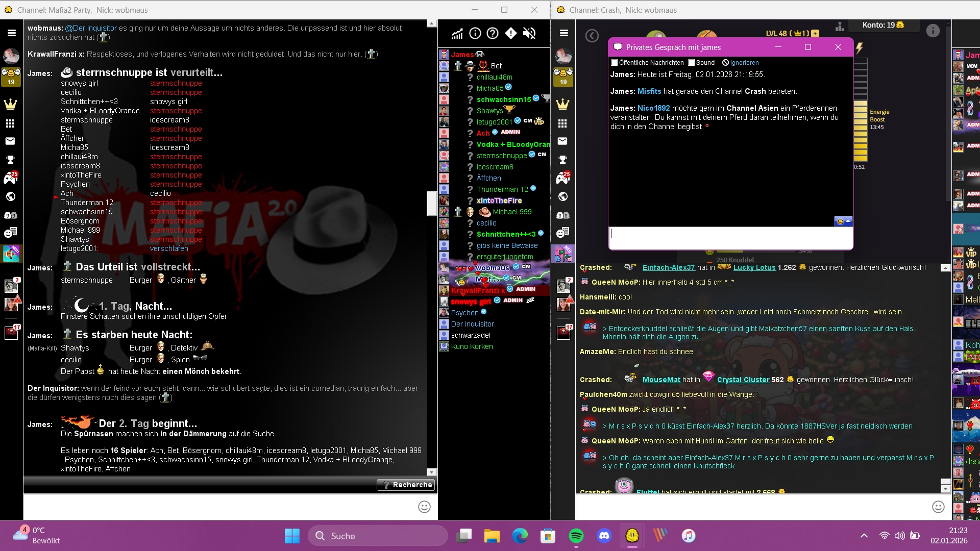Click the report warning diamond icon
This screenshot has width=980, height=551.
pos(511,34)
